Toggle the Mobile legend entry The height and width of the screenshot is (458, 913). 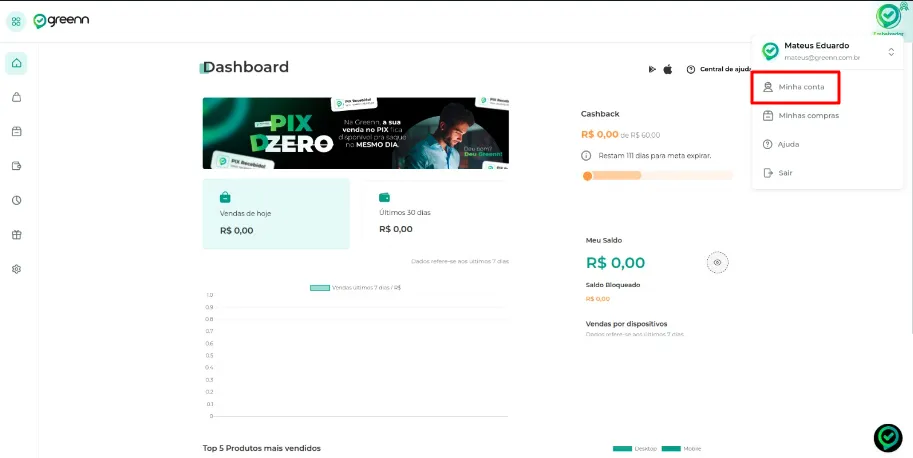[x=682, y=449]
